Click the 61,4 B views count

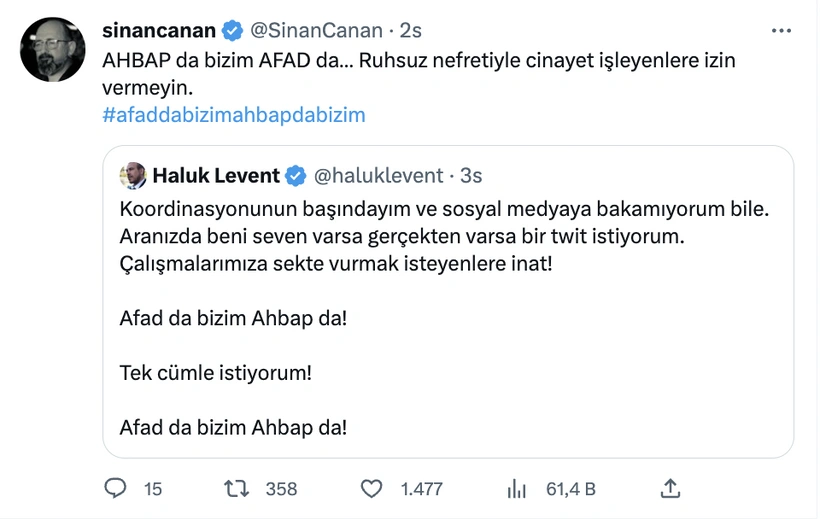pyautogui.click(x=571, y=489)
